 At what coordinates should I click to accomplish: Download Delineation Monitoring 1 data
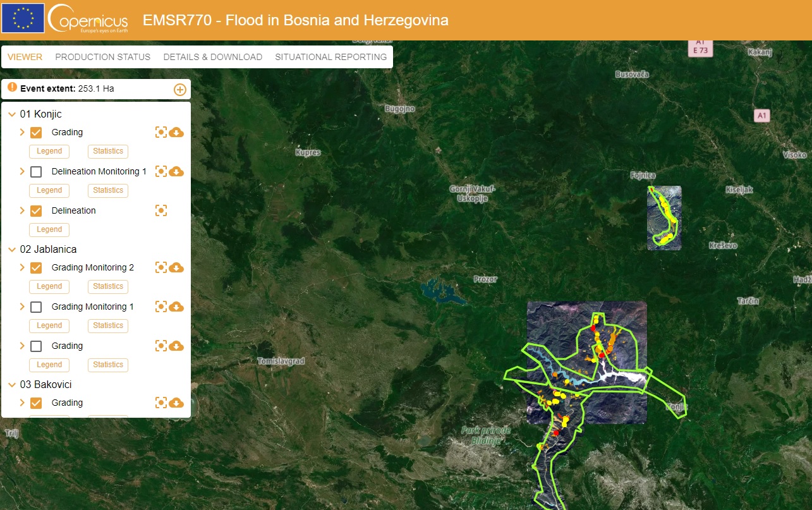point(176,171)
